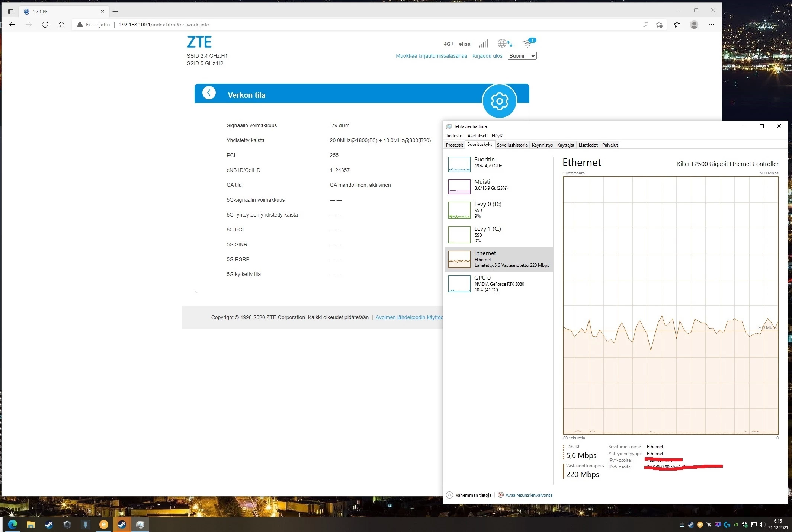792x532 pixels.
Task: Click the Wi-Fi connected devices icon
Action: 528,44
